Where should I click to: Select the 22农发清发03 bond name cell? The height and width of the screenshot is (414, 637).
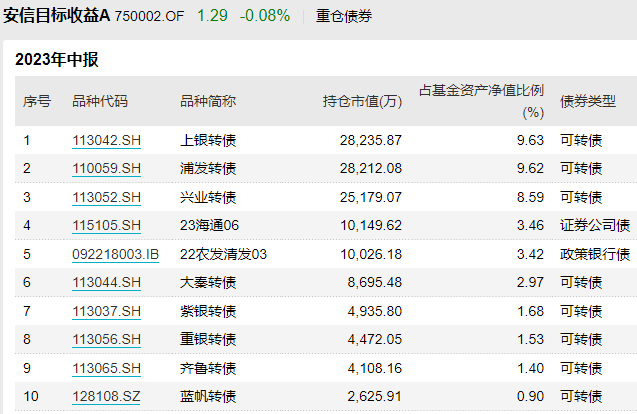coord(223,254)
